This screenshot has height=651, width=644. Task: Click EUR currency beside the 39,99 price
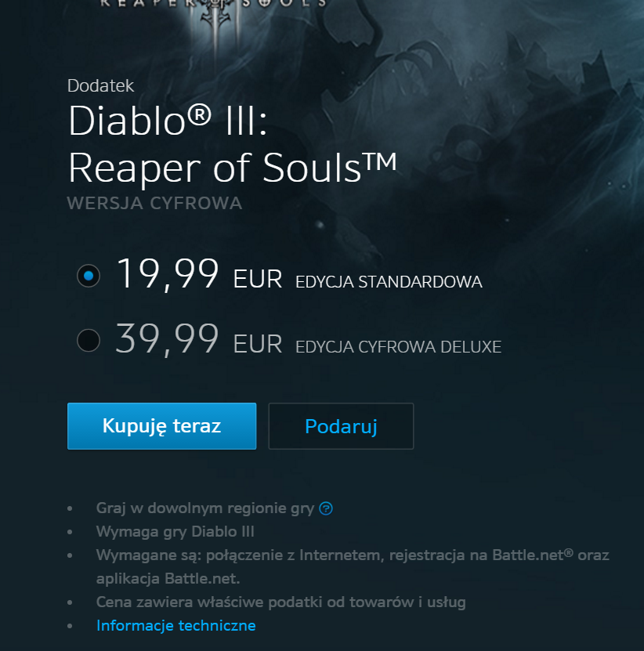258,344
